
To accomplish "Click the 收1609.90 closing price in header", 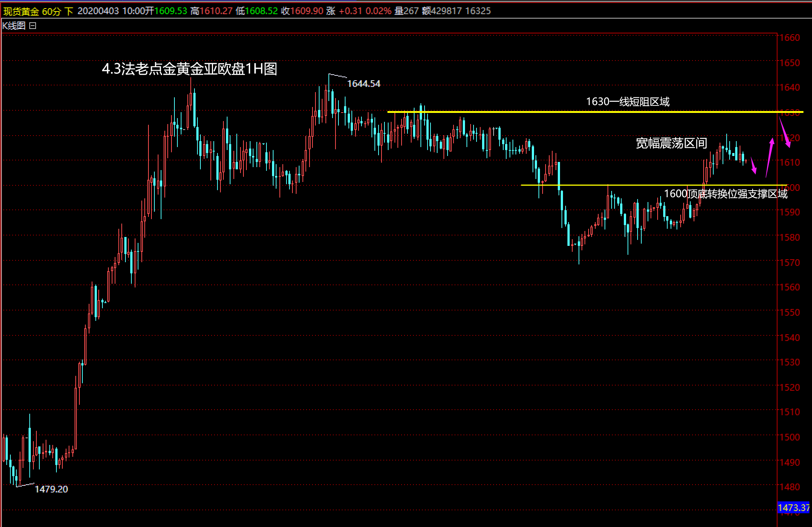I will pos(302,11).
